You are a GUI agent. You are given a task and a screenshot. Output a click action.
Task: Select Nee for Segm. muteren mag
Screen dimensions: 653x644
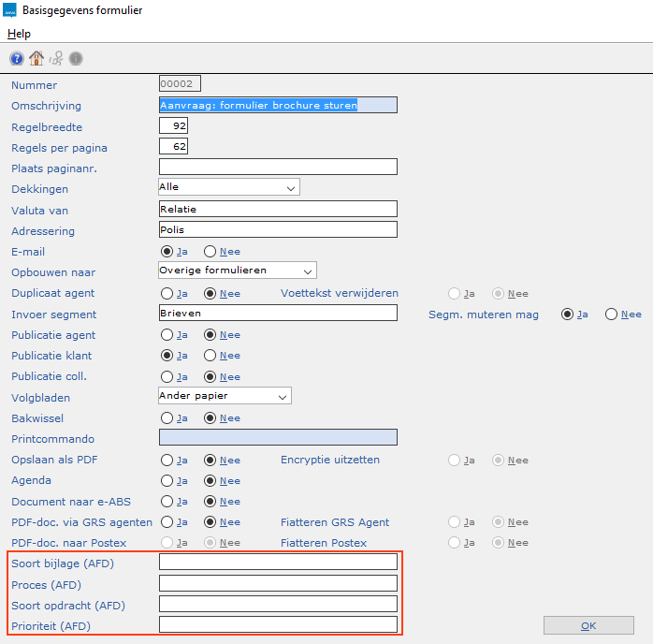click(611, 315)
